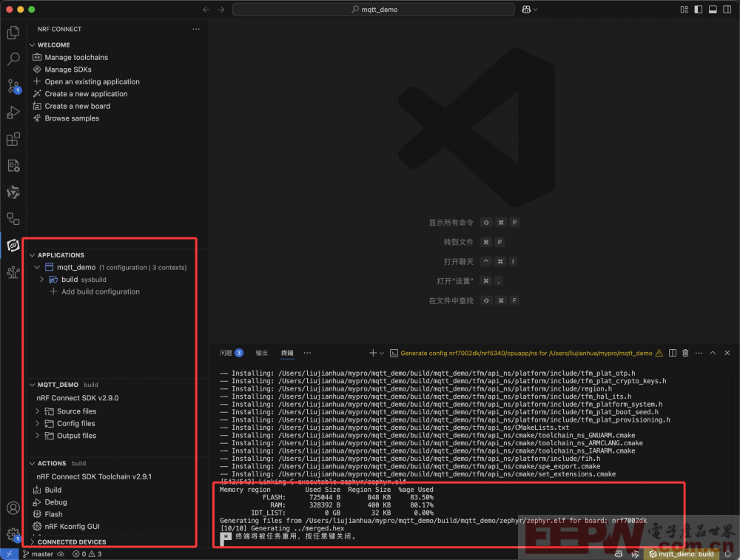
Task: Click Open an existing application
Action: point(92,81)
